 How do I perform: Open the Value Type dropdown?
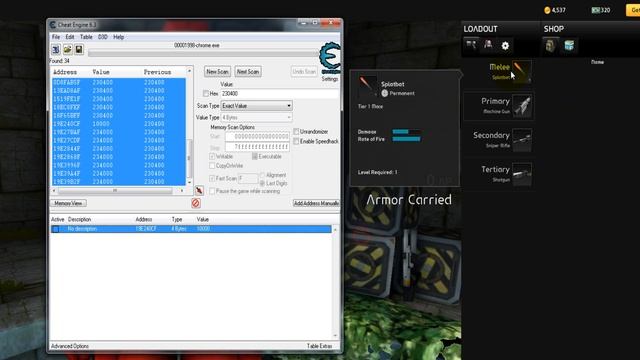(256, 118)
